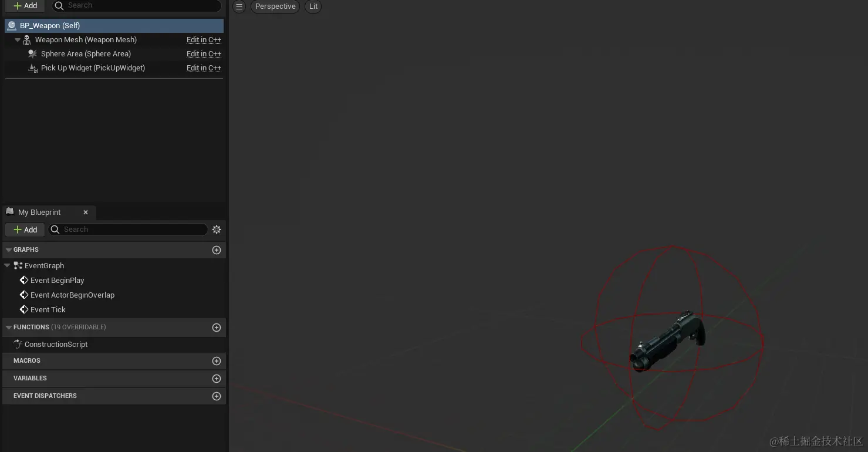Image resolution: width=868 pixels, height=452 pixels.
Task: Open the Perspective view mode dropdown
Action: (275, 6)
